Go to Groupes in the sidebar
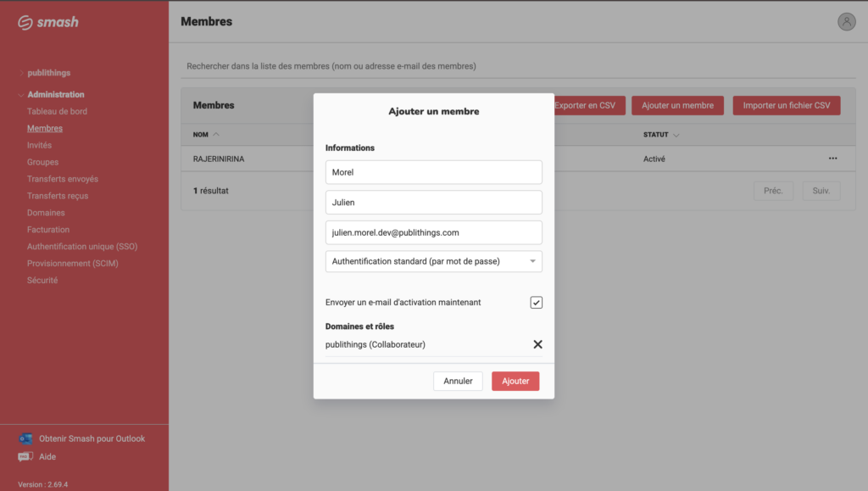 pyautogui.click(x=42, y=162)
